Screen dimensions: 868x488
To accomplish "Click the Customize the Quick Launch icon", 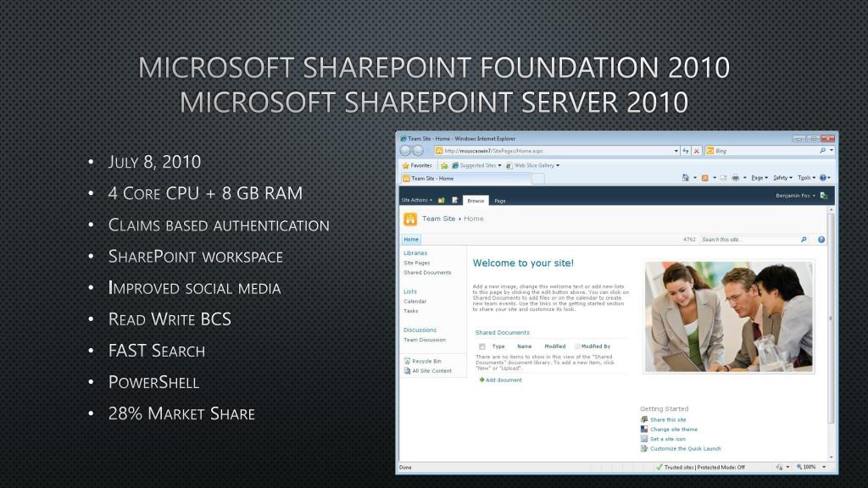I will tap(644, 449).
